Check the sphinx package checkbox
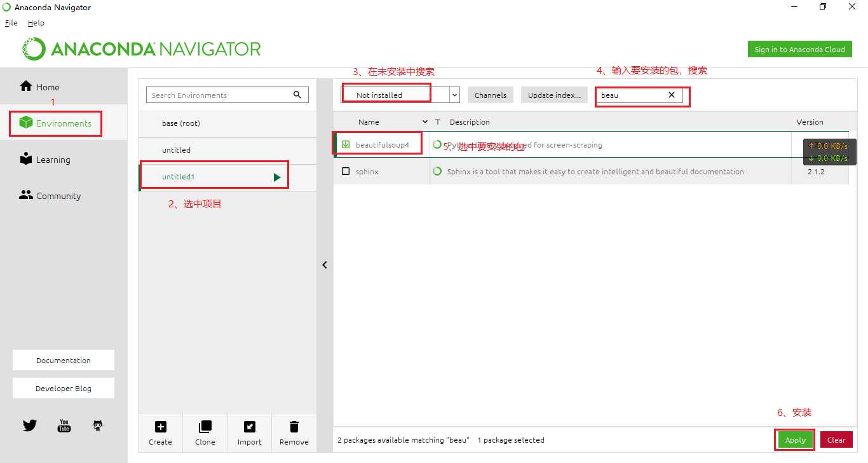The height and width of the screenshot is (463, 868). 346,171
